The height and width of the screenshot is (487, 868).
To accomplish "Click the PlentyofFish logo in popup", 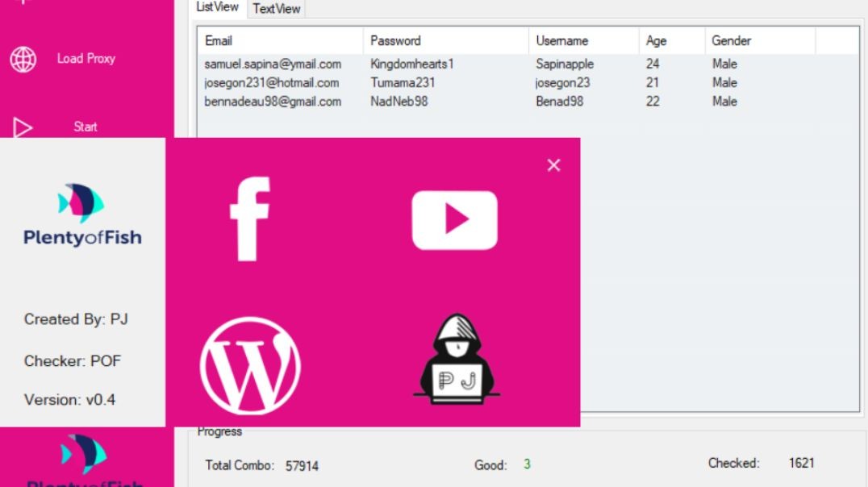I will (x=82, y=214).
